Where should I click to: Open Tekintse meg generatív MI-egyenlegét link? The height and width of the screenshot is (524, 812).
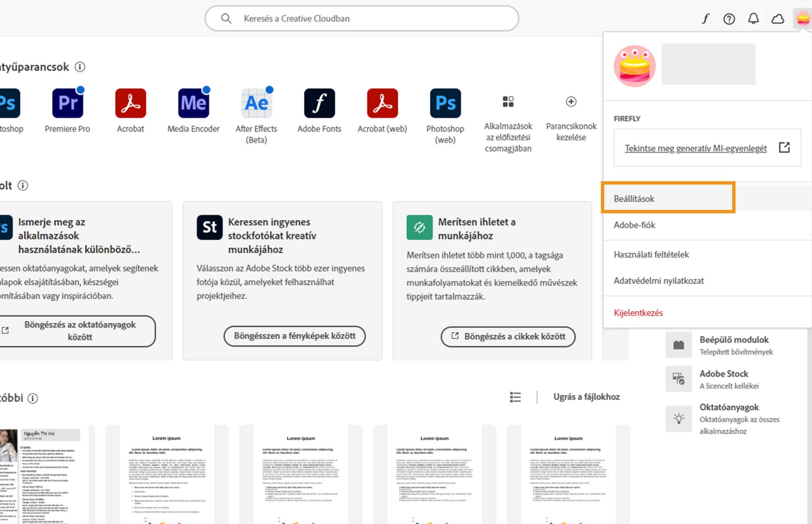696,148
